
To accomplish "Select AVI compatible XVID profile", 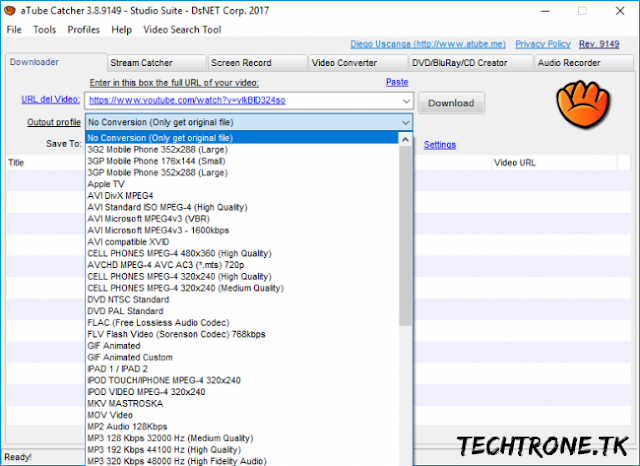I will 242,242.
